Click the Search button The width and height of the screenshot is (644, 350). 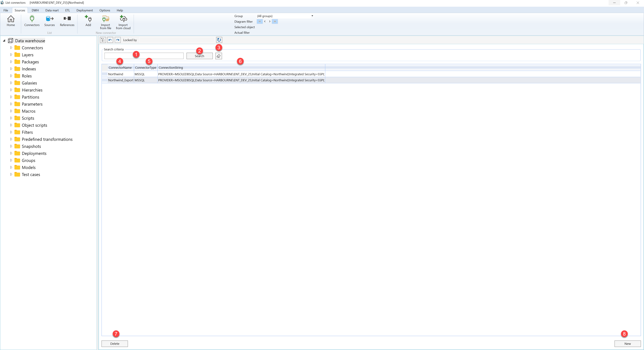200,56
